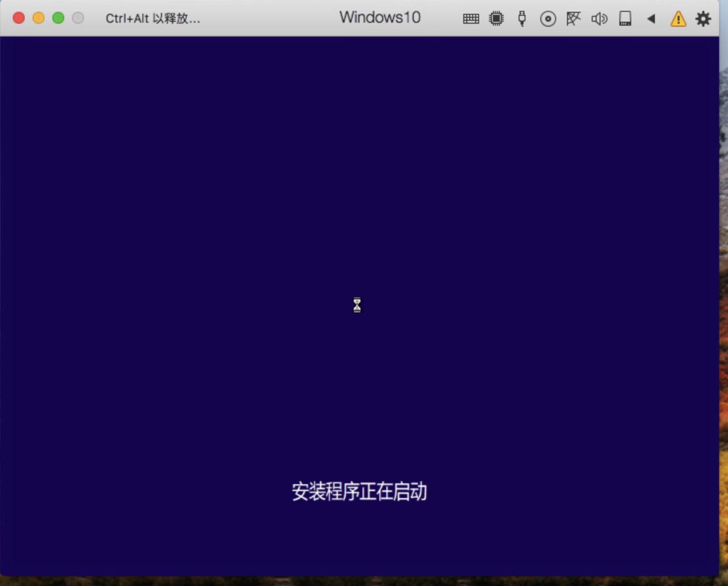The width and height of the screenshot is (728, 586).
Task: Click the removable device icon
Action: pyautogui.click(x=625, y=19)
